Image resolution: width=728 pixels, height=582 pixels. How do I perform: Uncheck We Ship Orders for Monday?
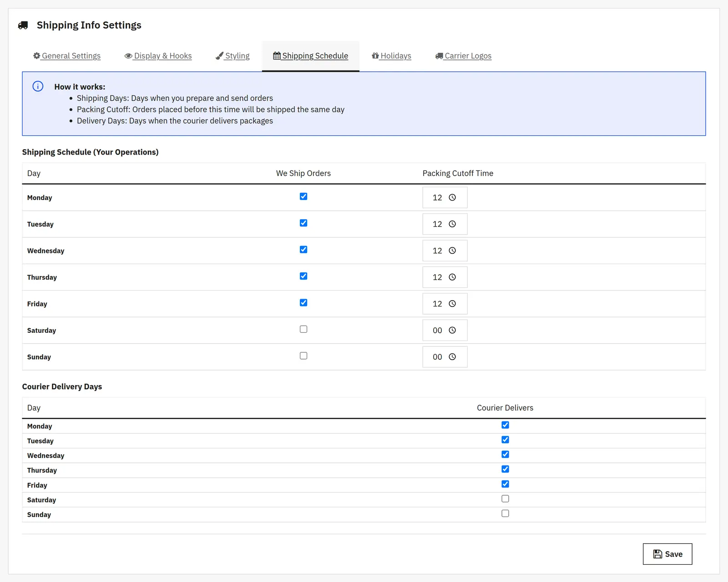point(303,196)
